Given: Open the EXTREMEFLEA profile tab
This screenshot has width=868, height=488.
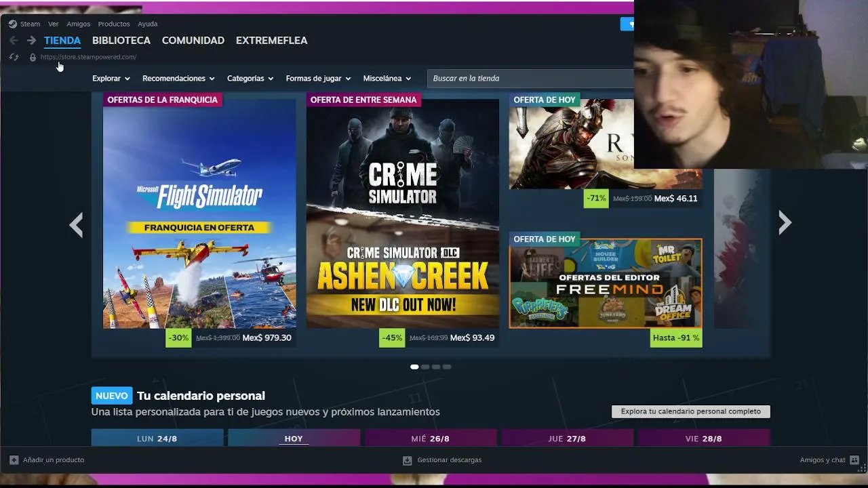Looking at the screenshot, I should click(x=272, y=41).
